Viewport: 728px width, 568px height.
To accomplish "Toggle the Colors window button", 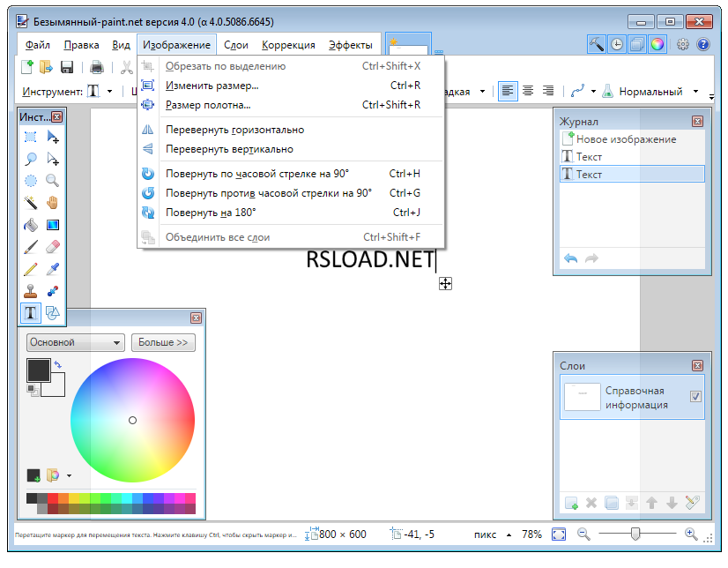I will (657, 45).
